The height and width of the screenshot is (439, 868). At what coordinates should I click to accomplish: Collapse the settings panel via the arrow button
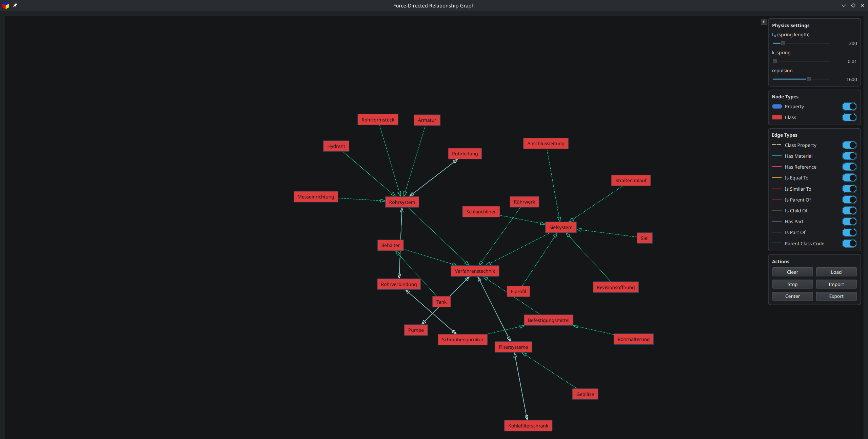pos(764,22)
